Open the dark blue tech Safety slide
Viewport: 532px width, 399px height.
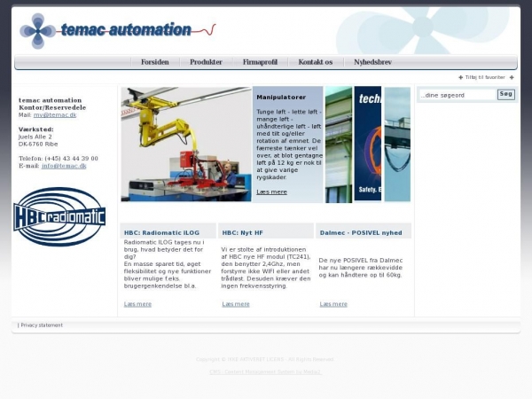368,144
